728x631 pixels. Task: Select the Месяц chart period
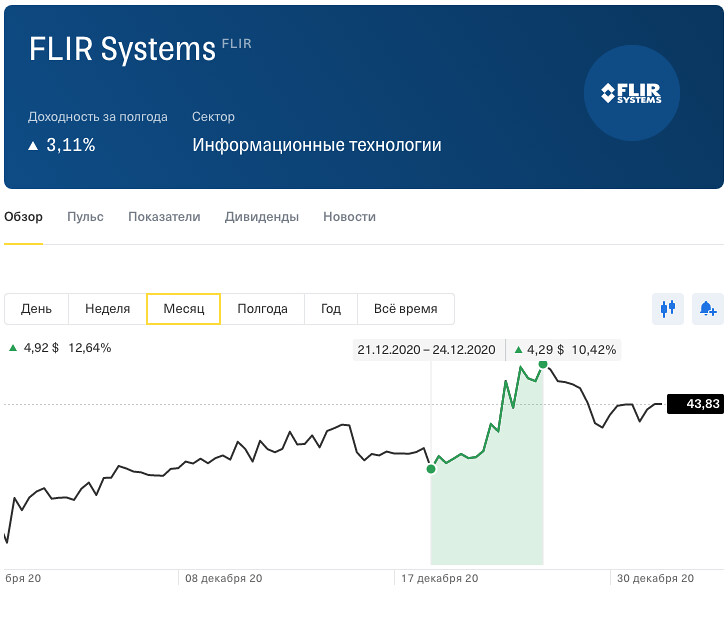183,309
